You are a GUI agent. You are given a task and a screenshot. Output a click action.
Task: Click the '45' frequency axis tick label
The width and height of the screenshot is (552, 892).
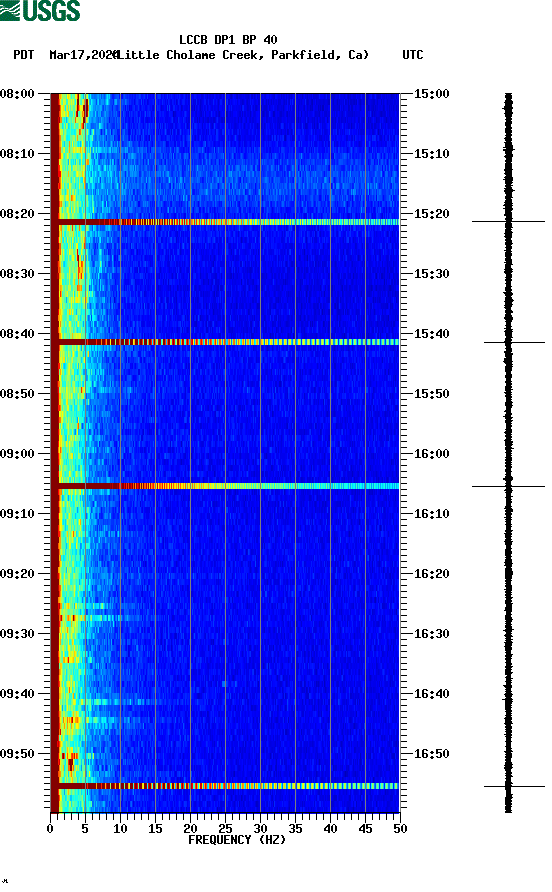365,829
